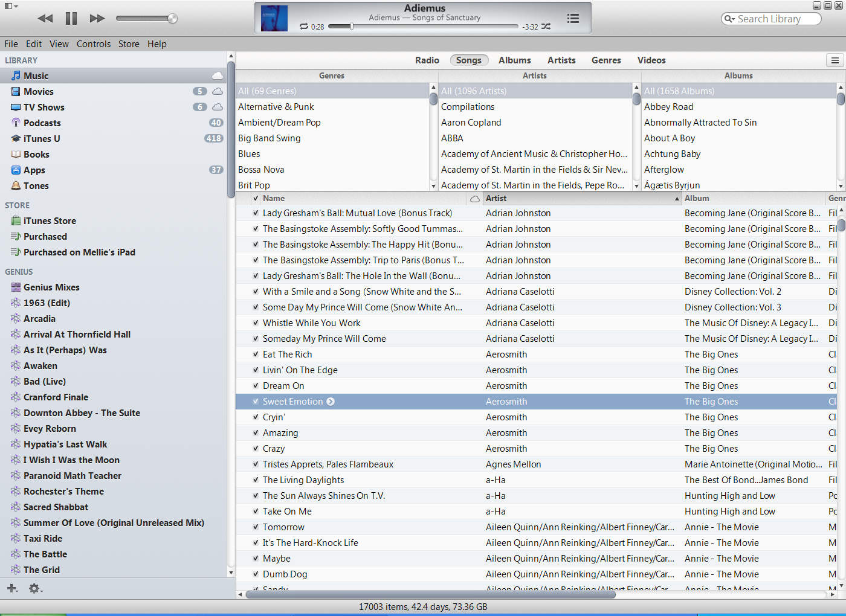Switch to the Videos tab
The height and width of the screenshot is (616, 846).
coord(651,60)
